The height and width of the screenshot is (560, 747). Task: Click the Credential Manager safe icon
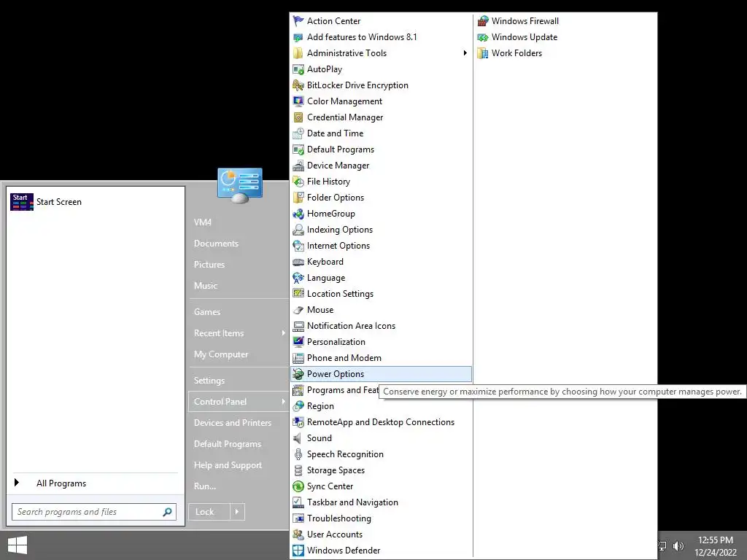(x=298, y=117)
